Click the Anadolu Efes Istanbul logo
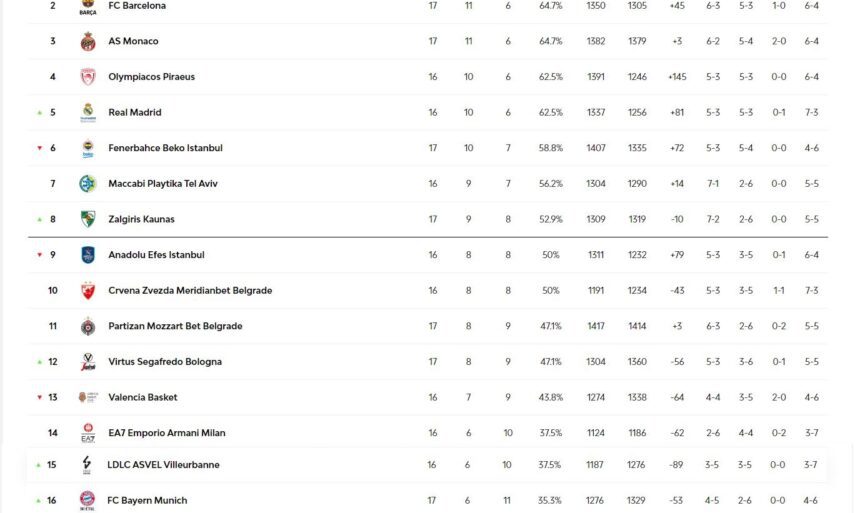Screen dimensions: 855x513 [x=88, y=255]
